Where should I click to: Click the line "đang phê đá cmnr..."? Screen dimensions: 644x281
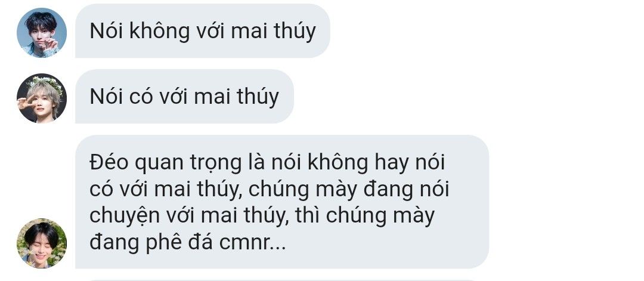click(x=187, y=243)
